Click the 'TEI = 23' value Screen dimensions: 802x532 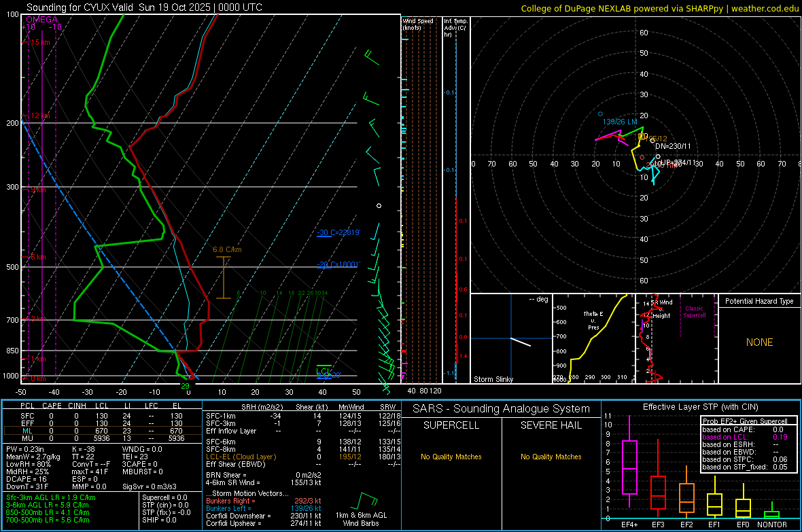(x=135, y=457)
